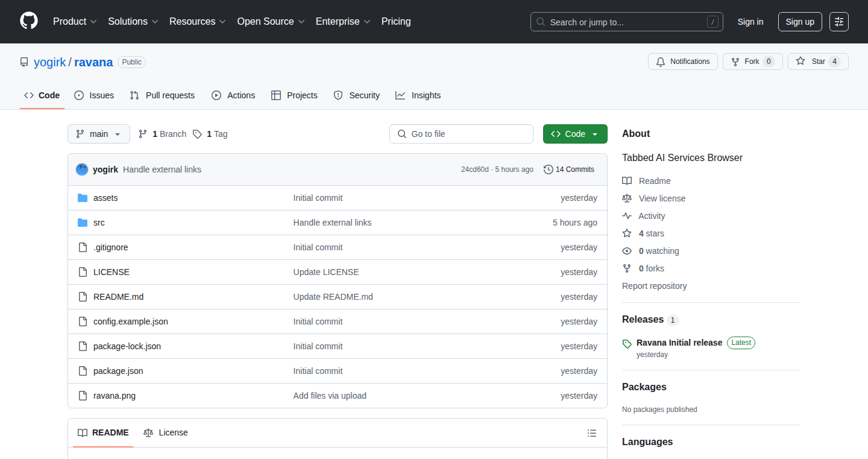Screen dimensions: 868x459
Task: Open package-lock.json file
Action: click(x=127, y=346)
